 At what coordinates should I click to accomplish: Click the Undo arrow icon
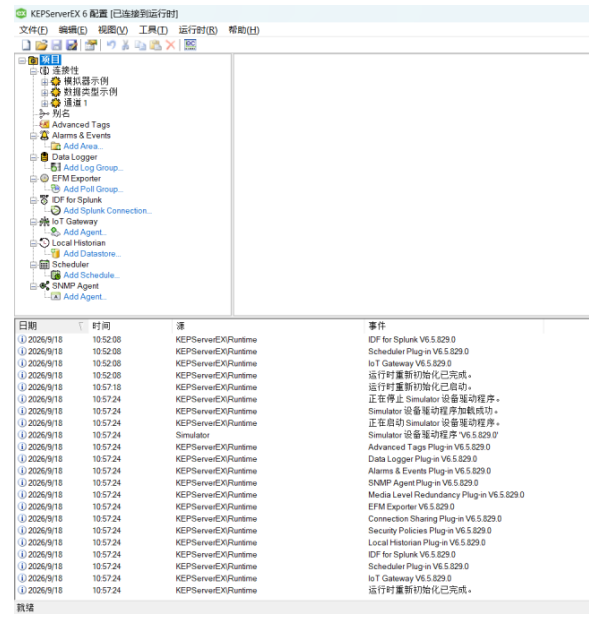111,45
